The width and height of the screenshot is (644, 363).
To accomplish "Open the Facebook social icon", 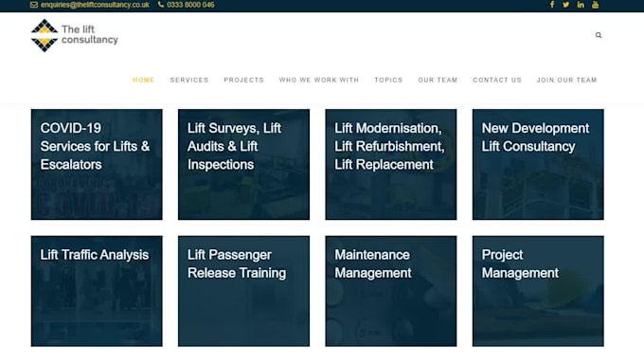I will (x=552, y=5).
